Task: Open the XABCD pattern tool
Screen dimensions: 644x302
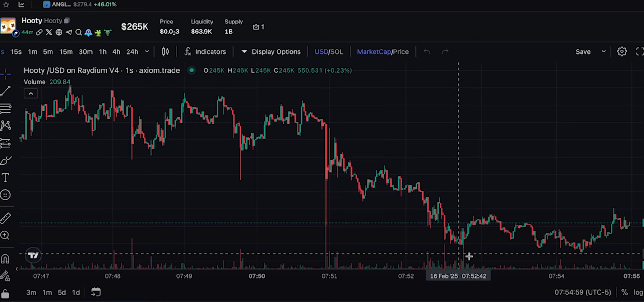Action: click(6, 125)
